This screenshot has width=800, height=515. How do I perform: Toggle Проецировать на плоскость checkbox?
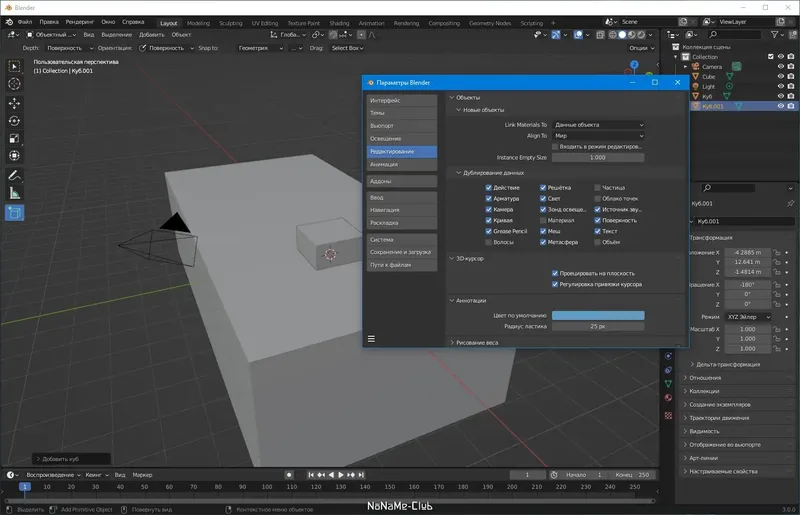pos(555,273)
